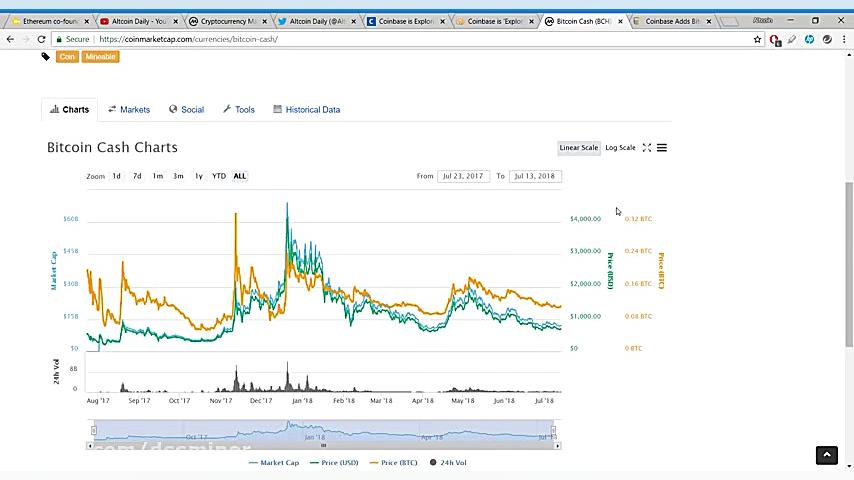
Task: Open the Social tab
Action: 186,110
